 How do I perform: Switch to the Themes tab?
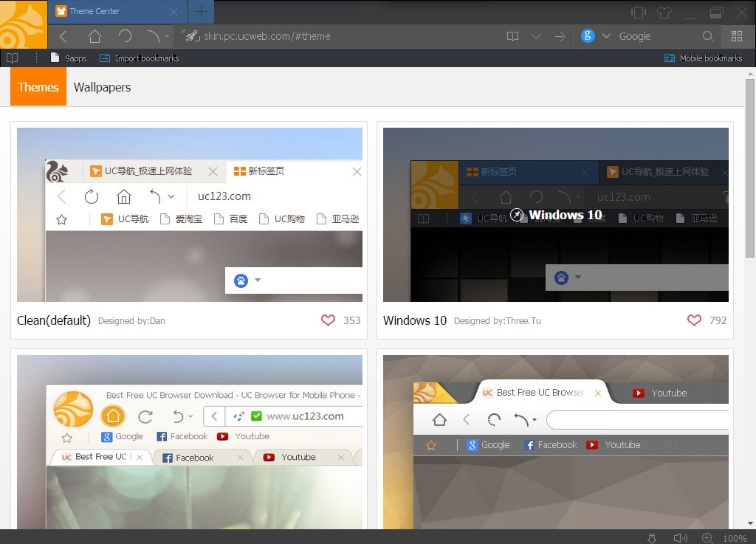click(x=38, y=87)
